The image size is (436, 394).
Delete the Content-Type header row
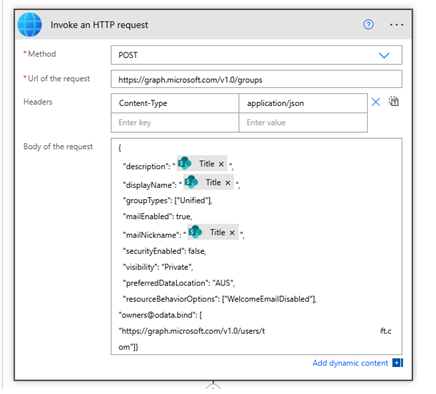click(376, 102)
